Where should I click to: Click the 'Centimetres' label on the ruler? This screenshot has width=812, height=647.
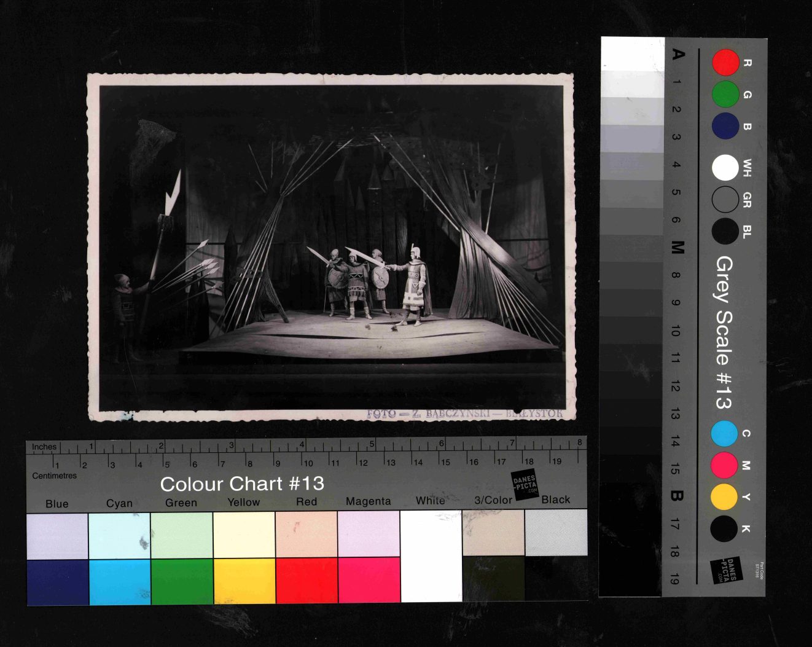(55, 476)
